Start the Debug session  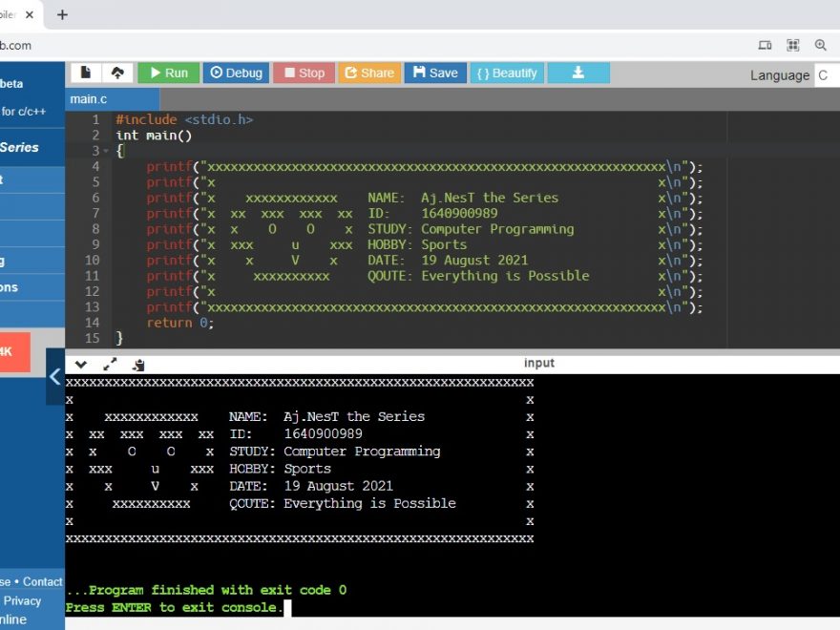click(x=236, y=73)
